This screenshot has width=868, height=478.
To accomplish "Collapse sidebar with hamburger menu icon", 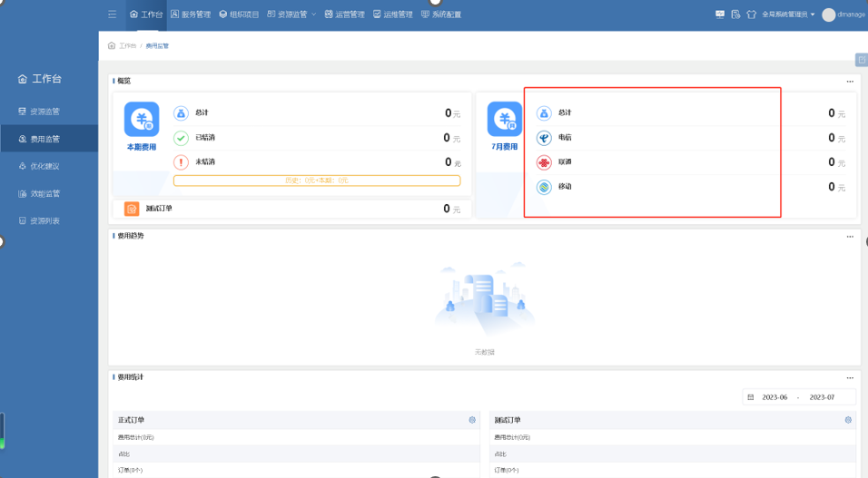I will click(x=113, y=15).
